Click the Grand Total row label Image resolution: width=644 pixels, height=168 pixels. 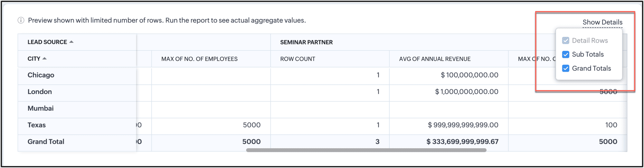pyautogui.click(x=46, y=142)
